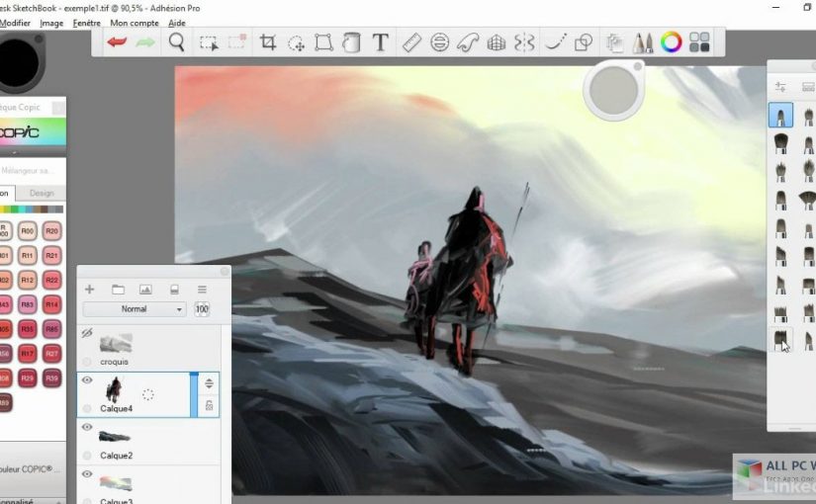Open the Transform (distort) tool
816x504 pixels.
click(323, 42)
